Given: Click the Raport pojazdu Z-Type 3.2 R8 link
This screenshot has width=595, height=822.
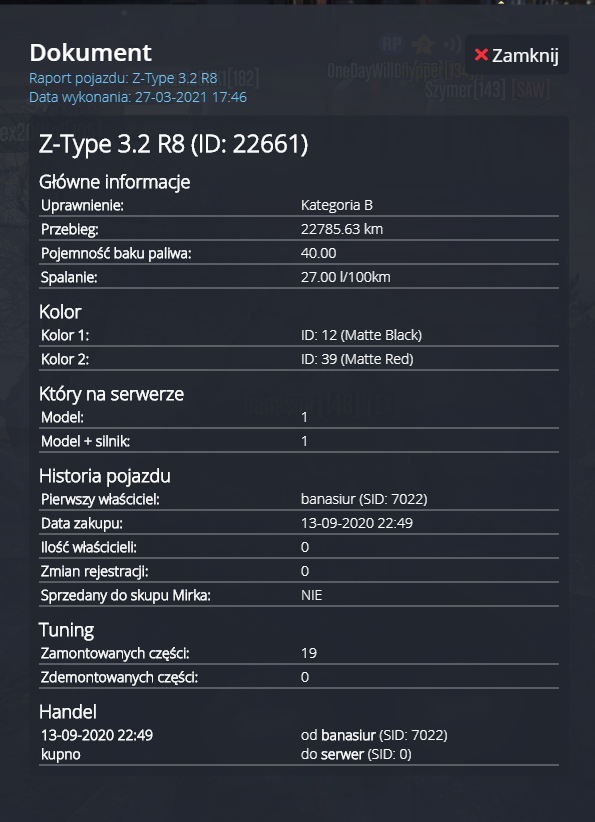Looking at the screenshot, I should click(123, 78).
